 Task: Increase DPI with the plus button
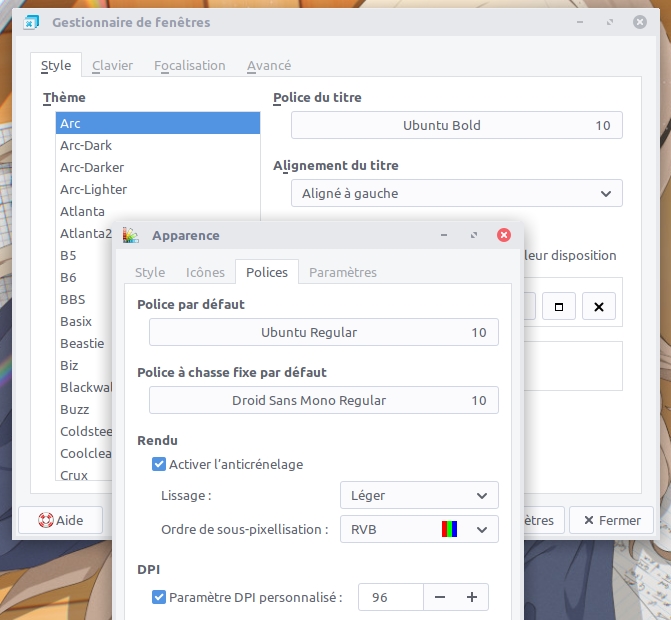tap(472, 597)
